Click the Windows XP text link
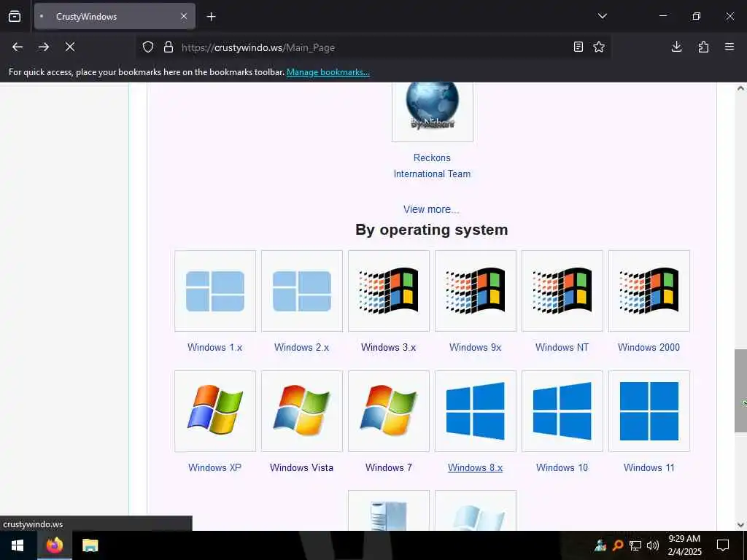The image size is (747, 560). pyautogui.click(x=215, y=467)
